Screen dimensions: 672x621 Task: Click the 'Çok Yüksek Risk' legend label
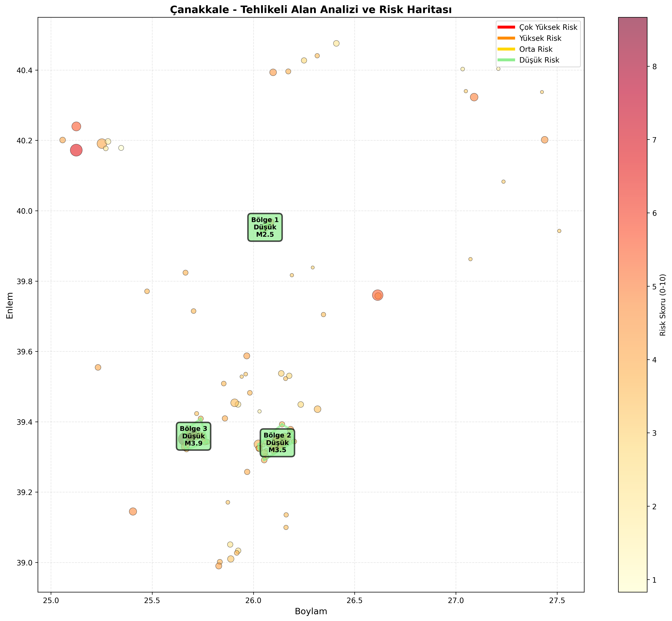click(548, 27)
